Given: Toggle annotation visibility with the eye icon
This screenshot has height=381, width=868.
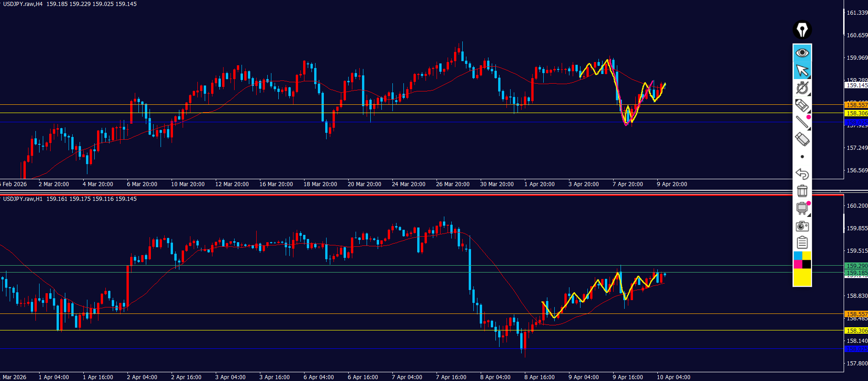Looking at the screenshot, I should pos(802,53).
